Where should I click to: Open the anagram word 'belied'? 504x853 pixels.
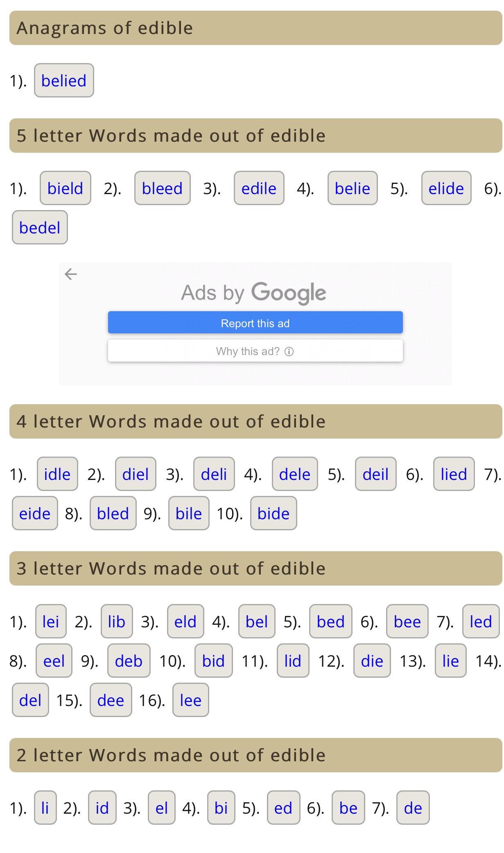[x=64, y=81]
